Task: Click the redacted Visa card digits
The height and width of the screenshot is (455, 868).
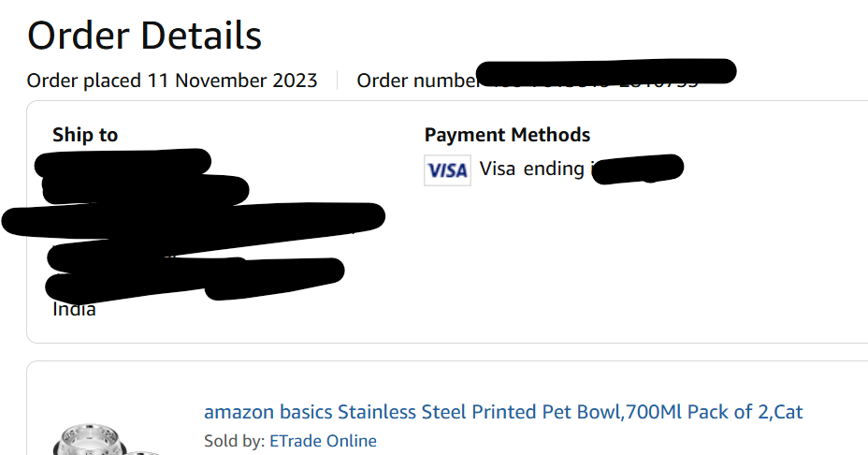Action: pyautogui.click(x=638, y=169)
